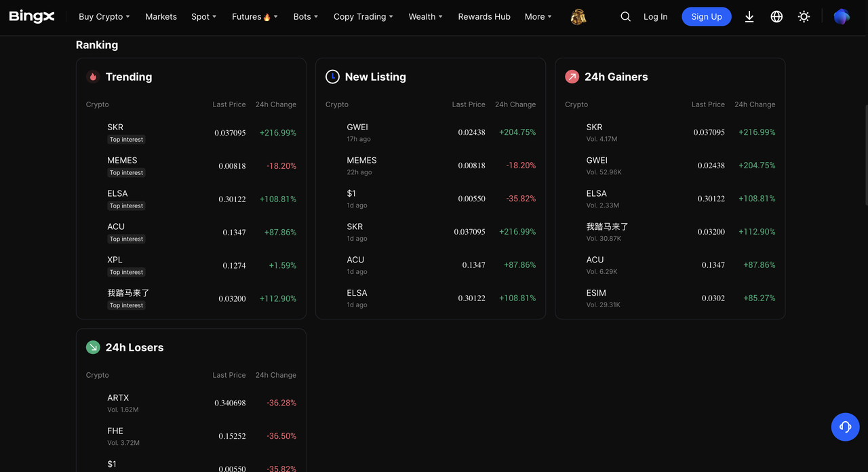Toggle light theme with sun icon
Screen dimensions: 868x472
pos(804,16)
